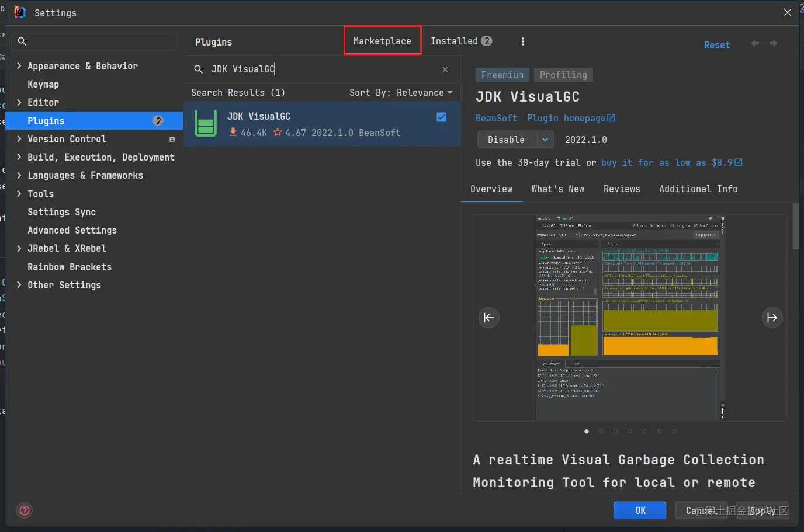Screen dimensions: 804x532
Task: Click the Installed count badge
Action: pos(487,41)
